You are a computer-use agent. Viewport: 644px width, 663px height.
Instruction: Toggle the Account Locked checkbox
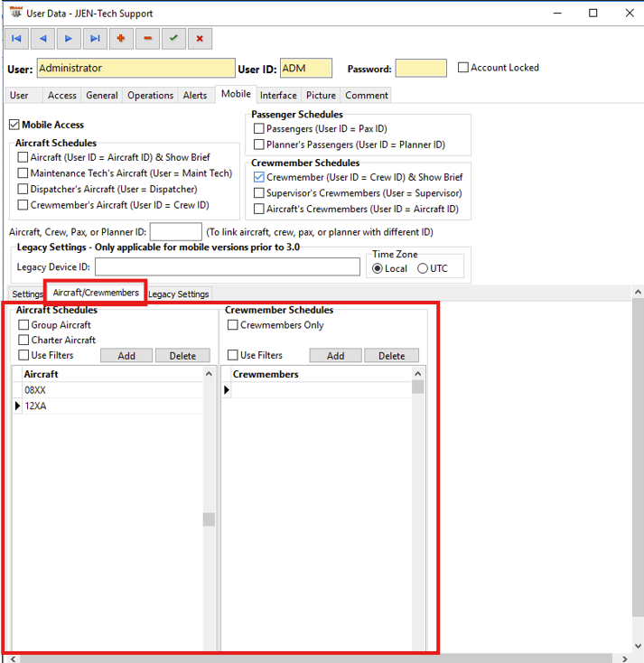(463, 68)
